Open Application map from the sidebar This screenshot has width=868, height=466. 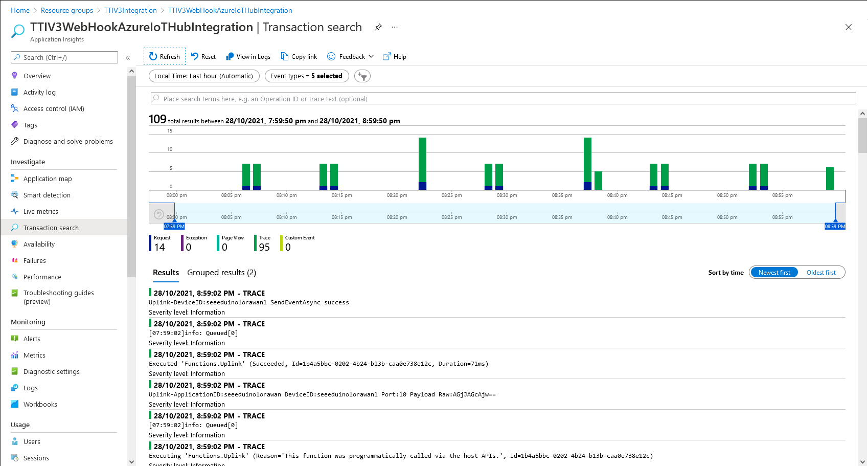(x=48, y=179)
